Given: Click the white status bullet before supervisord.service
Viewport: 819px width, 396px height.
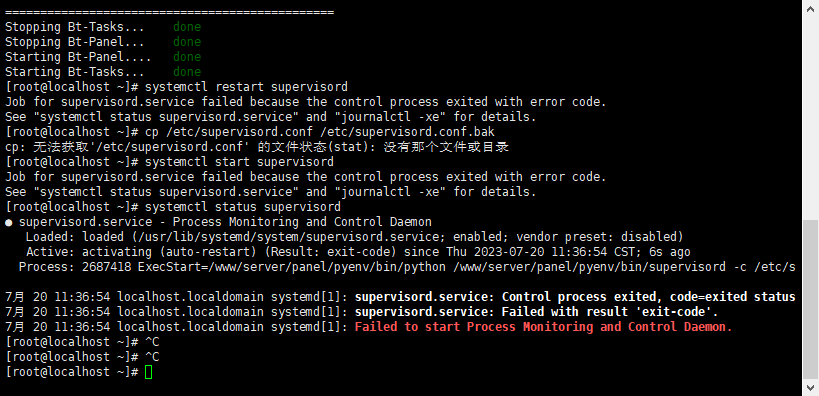Looking at the screenshot, I should [8, 222].
